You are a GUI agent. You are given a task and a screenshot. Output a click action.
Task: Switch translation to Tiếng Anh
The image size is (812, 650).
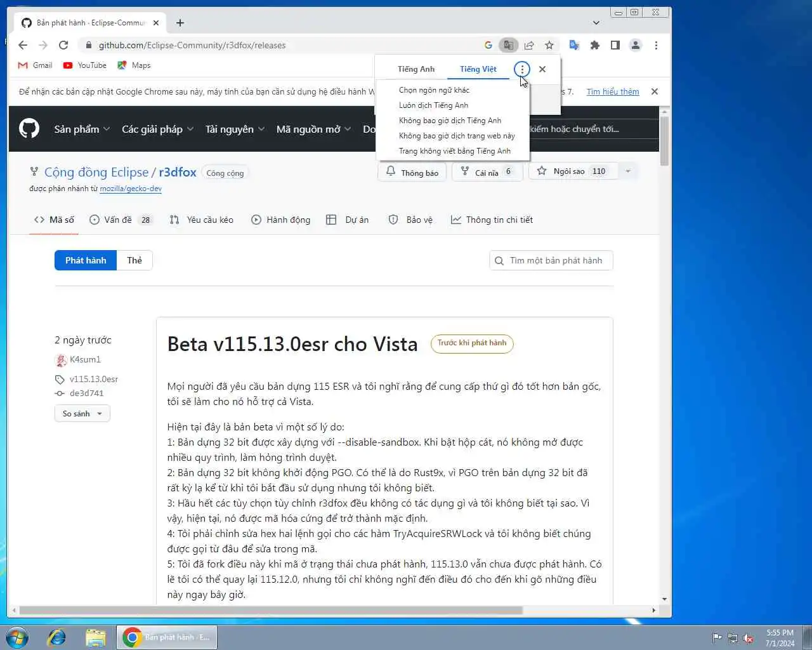click(416, 69)
